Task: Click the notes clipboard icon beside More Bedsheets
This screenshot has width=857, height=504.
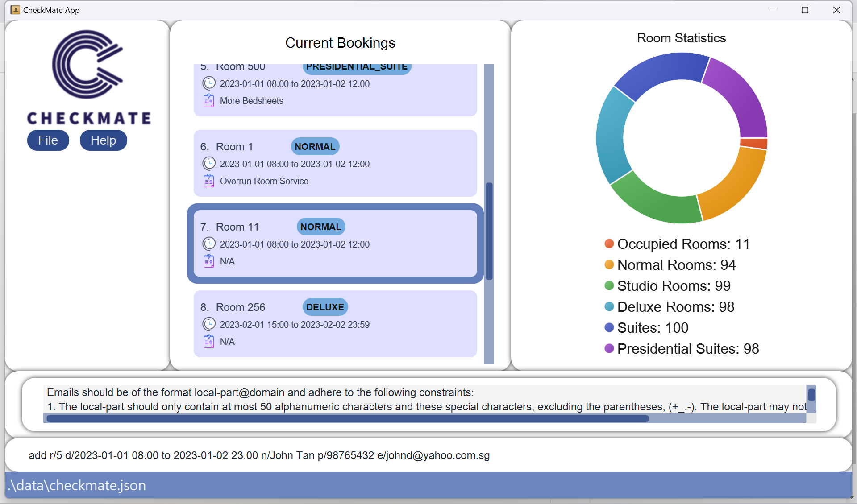Action: 209,101
